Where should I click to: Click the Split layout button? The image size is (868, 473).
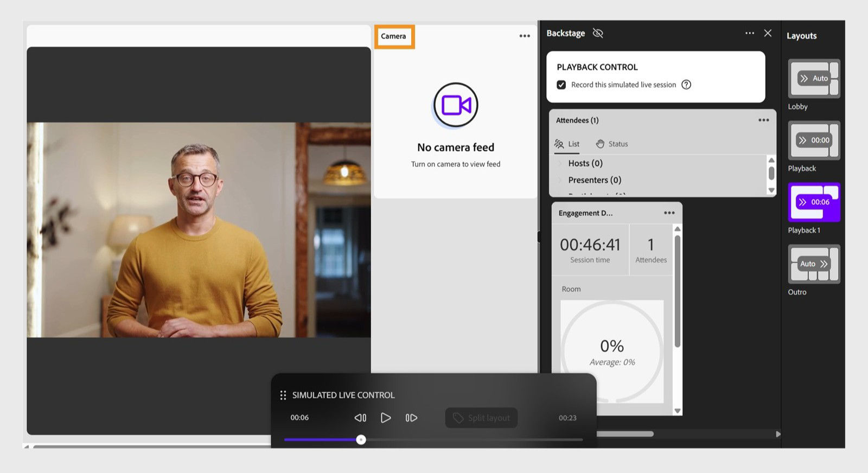point(481,418)
